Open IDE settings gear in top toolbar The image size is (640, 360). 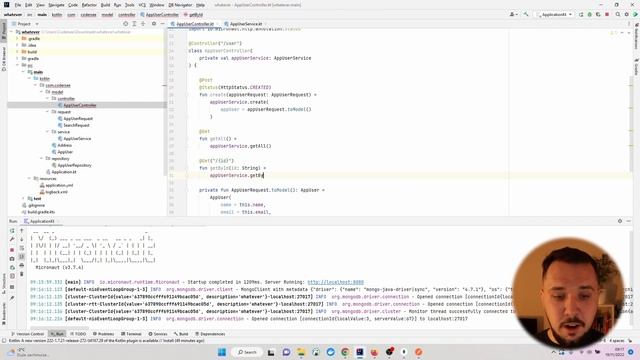pyautogui.click(x=627, y=14)
